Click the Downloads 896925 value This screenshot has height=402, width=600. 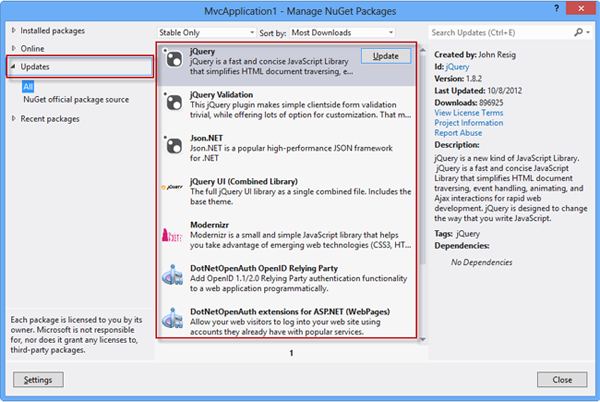491,103
